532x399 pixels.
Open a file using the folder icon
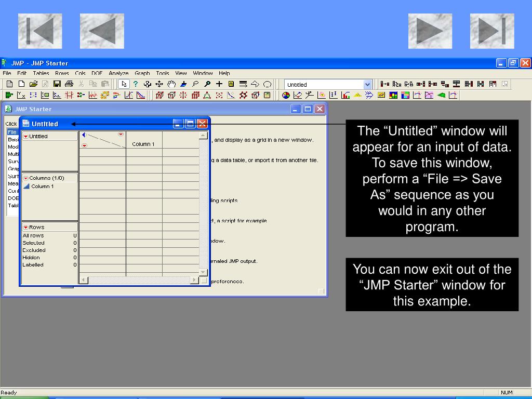click(33, 84)
